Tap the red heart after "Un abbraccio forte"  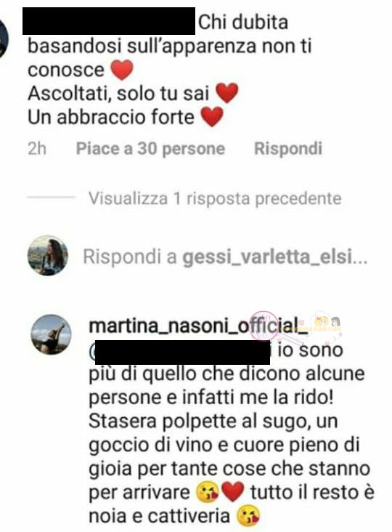[x=212, y=117]
